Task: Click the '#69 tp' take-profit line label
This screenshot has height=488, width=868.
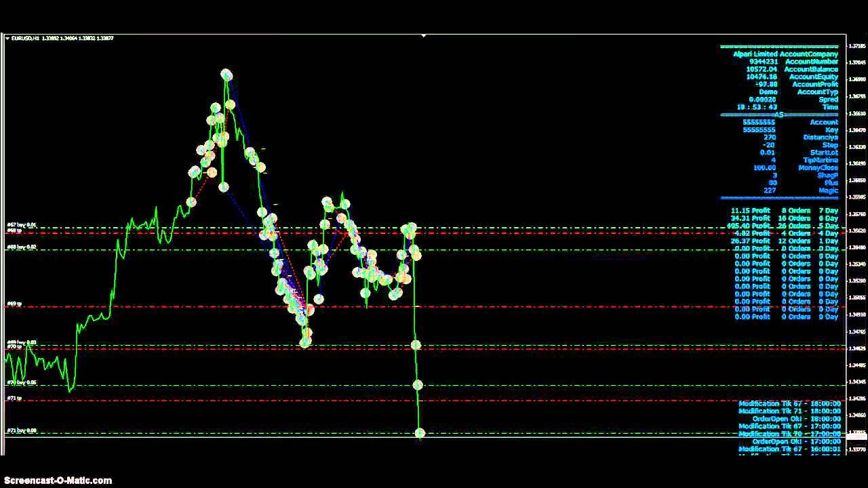Action: 14,304
